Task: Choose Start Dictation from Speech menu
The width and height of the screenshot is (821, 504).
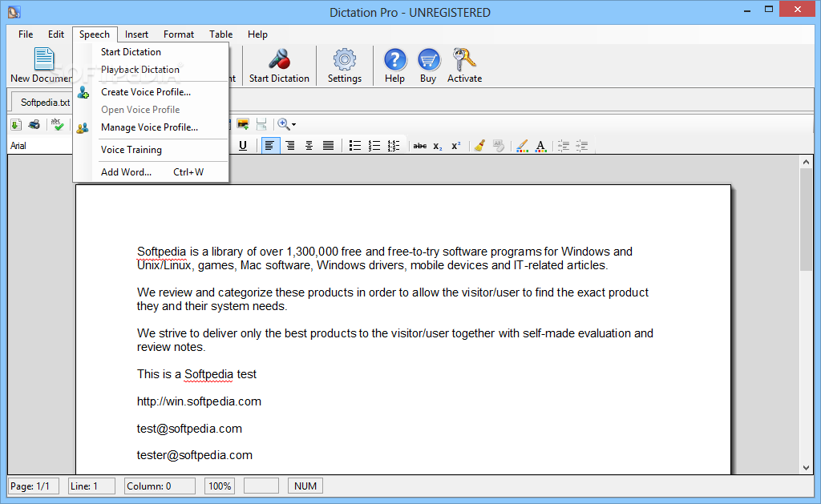Action: point(151,52)
